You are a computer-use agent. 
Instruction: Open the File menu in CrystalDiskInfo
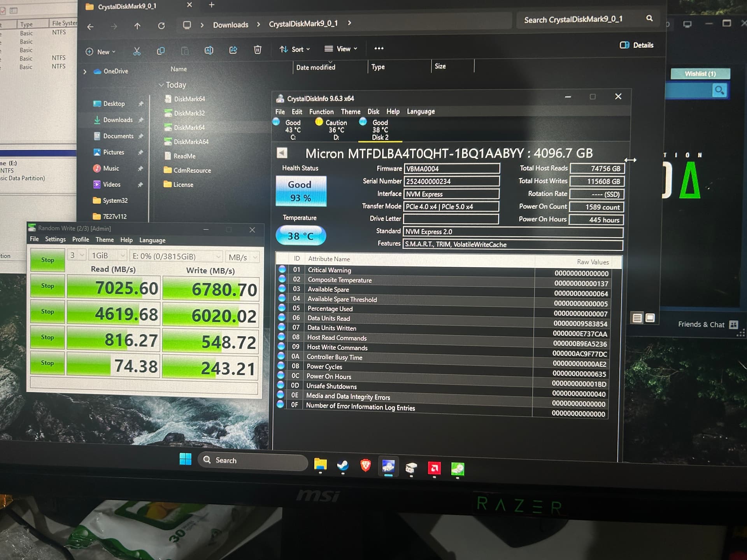coord(280,112)
